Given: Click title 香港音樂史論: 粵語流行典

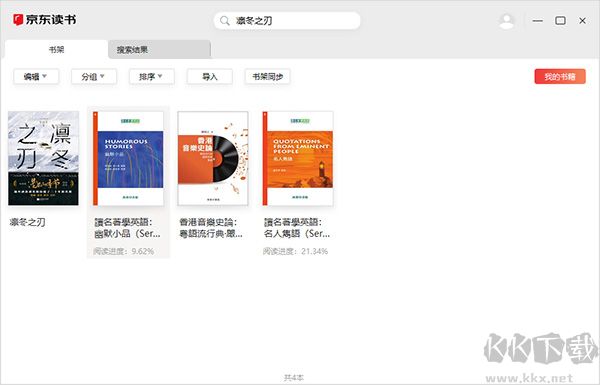Looking at the screenshot, I should point(211,228).
